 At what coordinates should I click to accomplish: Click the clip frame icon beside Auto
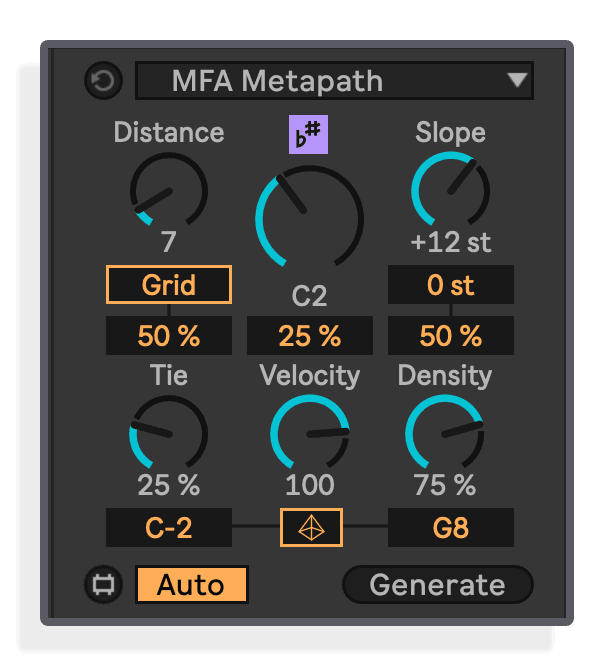[x=103, y=584]
